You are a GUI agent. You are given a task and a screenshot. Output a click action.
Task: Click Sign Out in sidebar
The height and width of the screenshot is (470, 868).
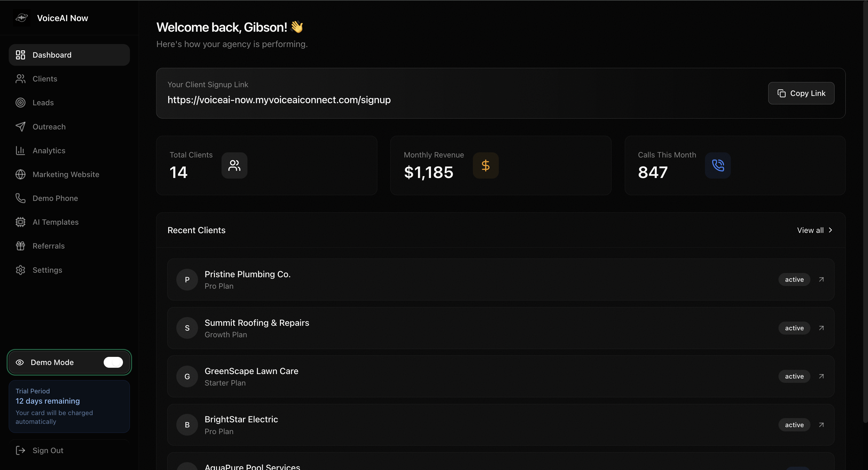48,450
